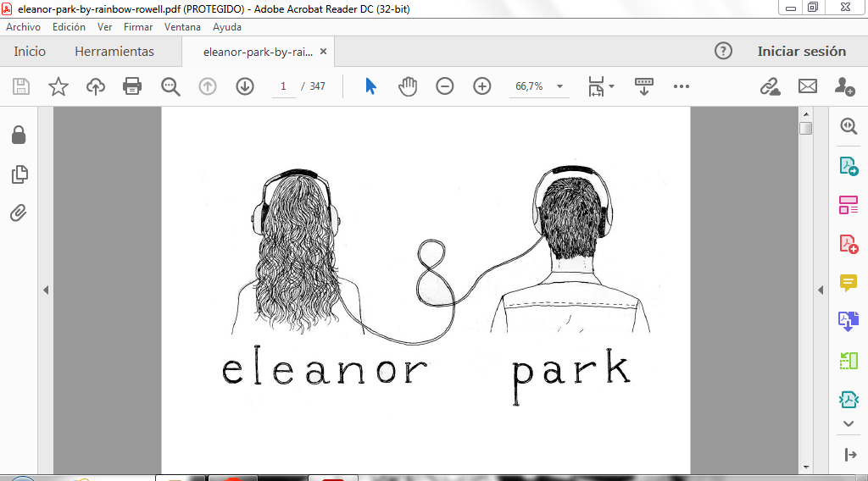868x481 pixels.
Task: Open the security lock panel
Action: [x=19, y=135]
